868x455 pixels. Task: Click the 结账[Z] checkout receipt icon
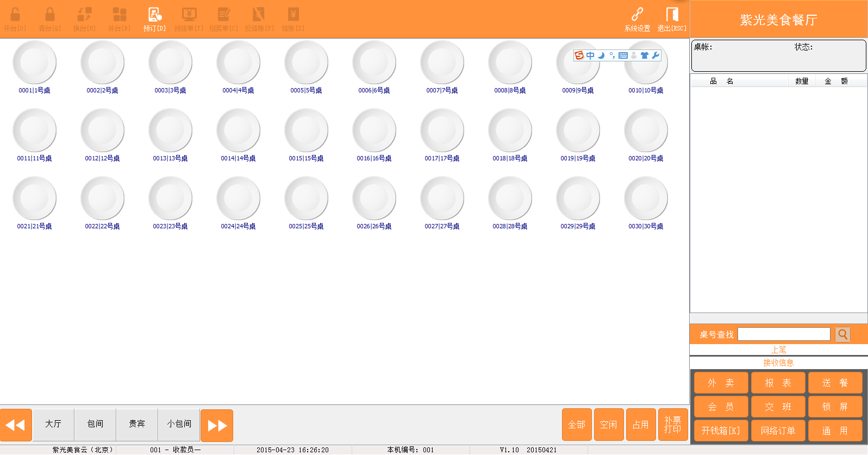[x=293, y=15]
